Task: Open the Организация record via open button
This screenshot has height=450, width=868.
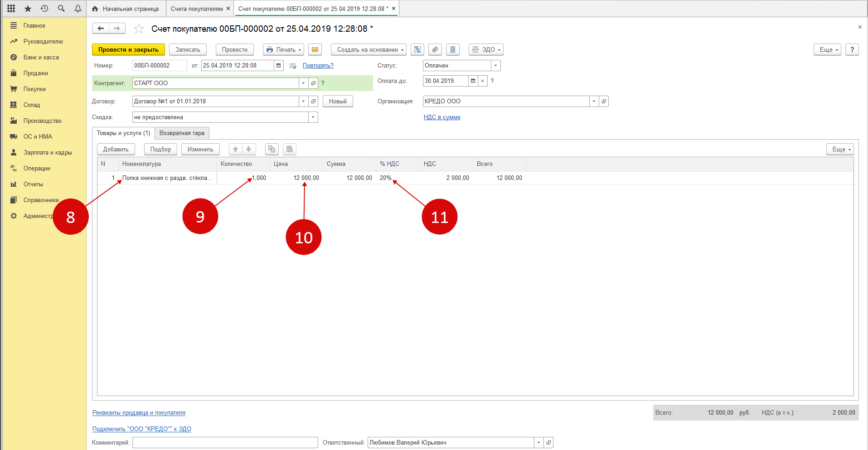Action: coord(604,102)
